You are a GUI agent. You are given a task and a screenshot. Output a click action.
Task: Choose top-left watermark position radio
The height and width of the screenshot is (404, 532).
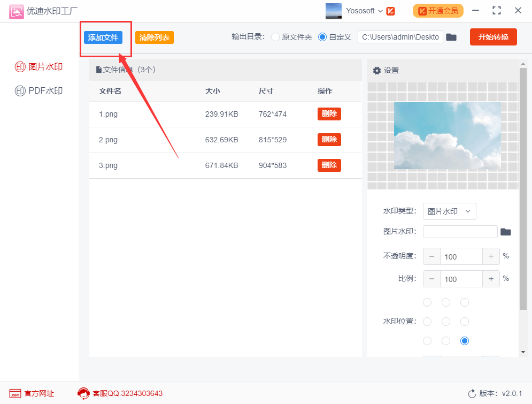tap(427, 302)
